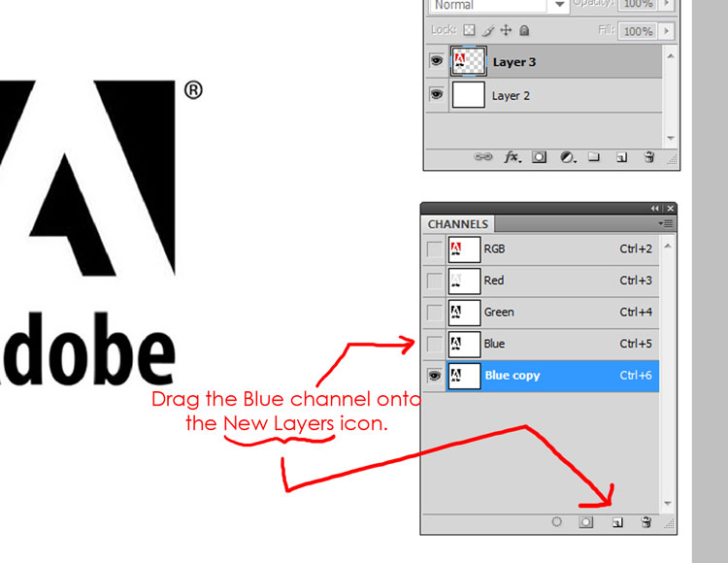Click Channels panel scroll down arrow

(x=668, y=504)
